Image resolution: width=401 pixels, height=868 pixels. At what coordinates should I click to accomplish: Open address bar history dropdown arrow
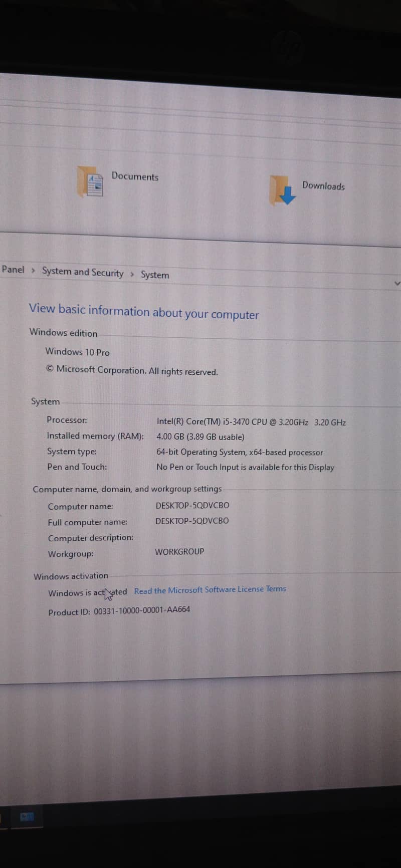coord(397,283)
